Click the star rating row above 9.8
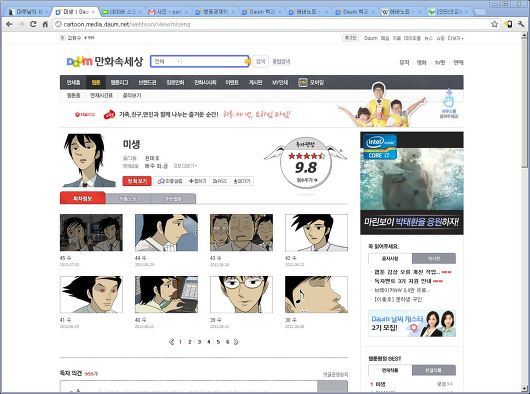The width and height of the screenshot is (530, 394). [x=306, y=156]
